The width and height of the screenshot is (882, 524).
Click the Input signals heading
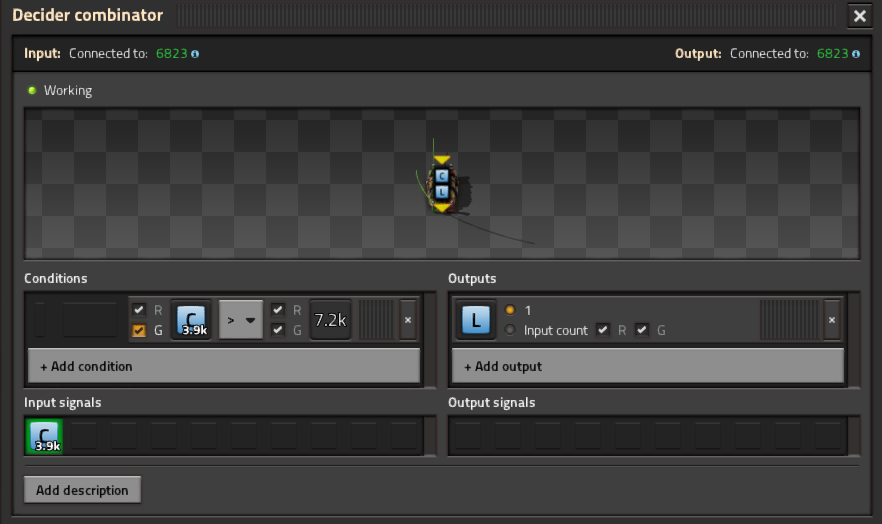click(62, 403)
